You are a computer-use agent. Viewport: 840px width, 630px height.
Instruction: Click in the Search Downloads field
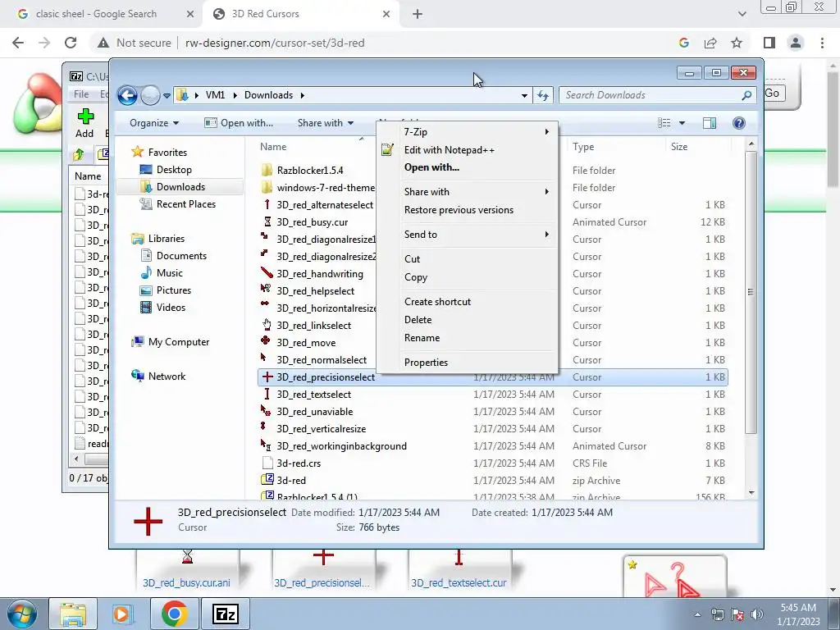pyautogui.click(x=648, y=95)
